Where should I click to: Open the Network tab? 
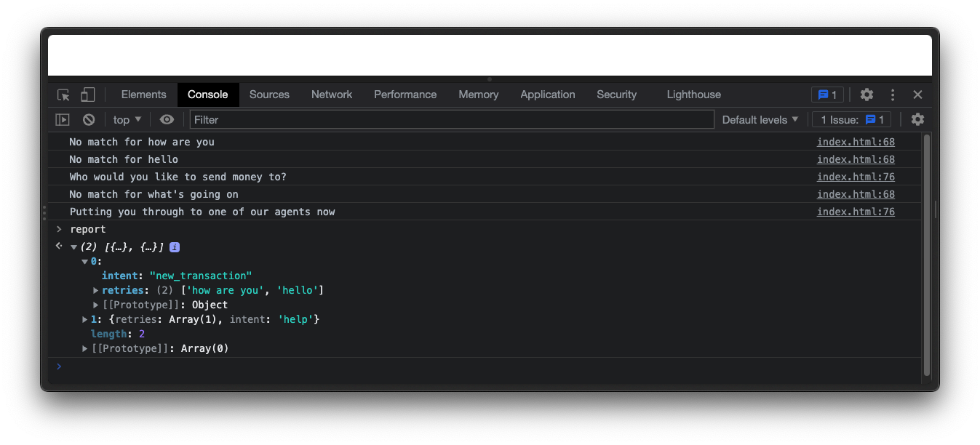[332, 95]
